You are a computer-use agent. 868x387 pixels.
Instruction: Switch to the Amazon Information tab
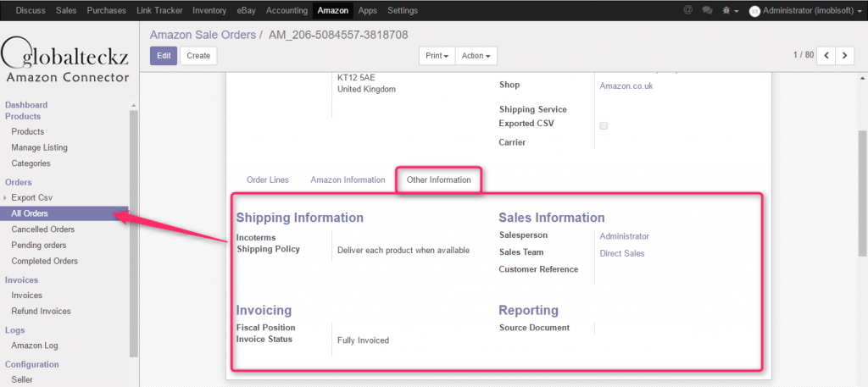(x=348, y=180)
